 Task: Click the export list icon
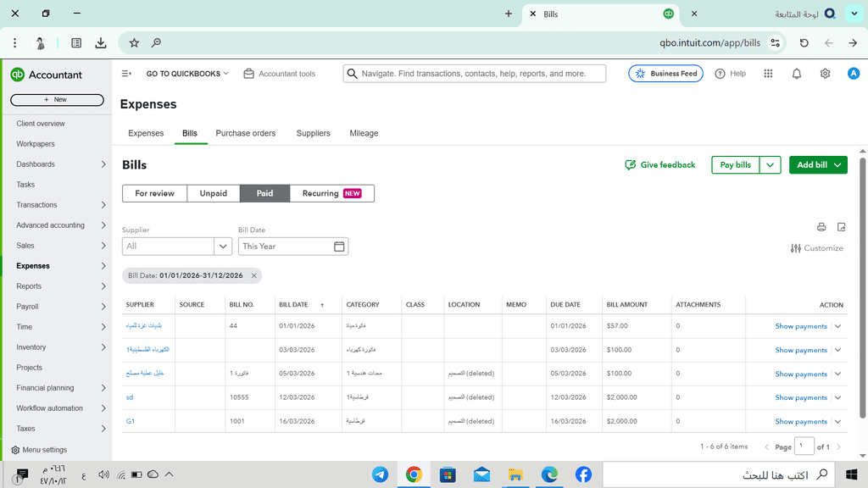(x=841, y=227)
